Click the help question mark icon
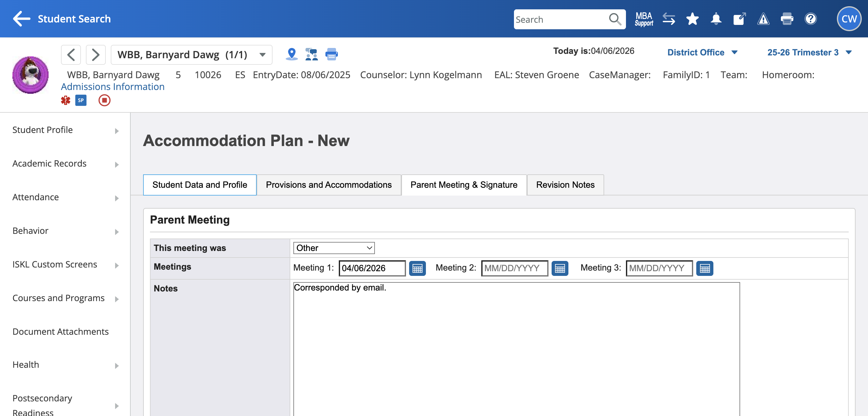 tap(810, 19)
